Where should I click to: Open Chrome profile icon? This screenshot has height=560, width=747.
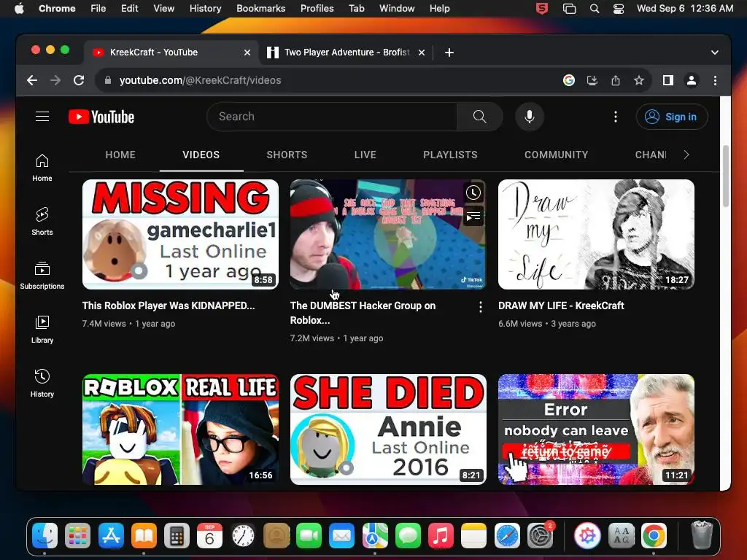point(692,80)
